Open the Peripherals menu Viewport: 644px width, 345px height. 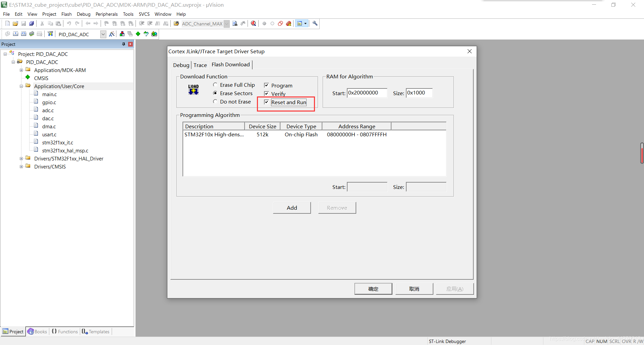pyautogui.click(x=106, y=14)
